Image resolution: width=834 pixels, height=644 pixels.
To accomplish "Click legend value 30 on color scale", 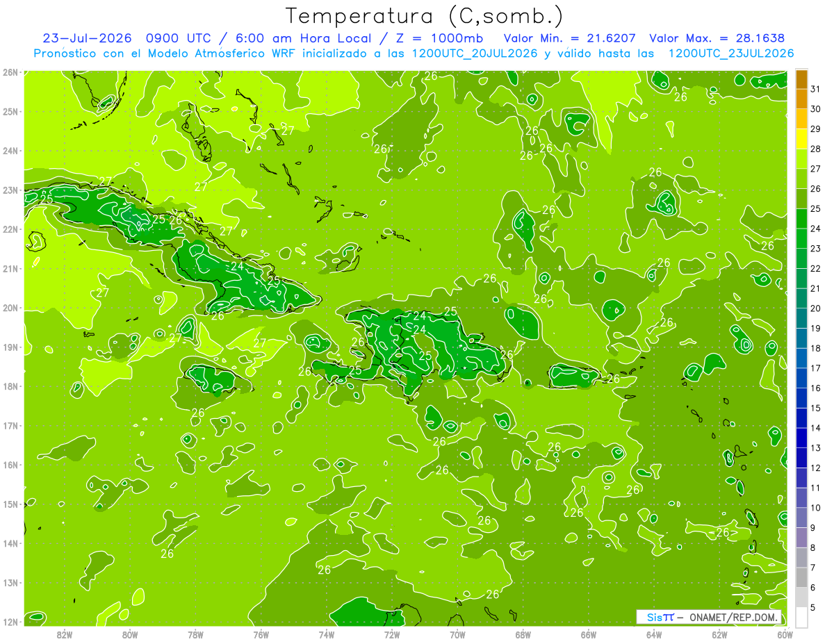I will click(x=816, y=109).
